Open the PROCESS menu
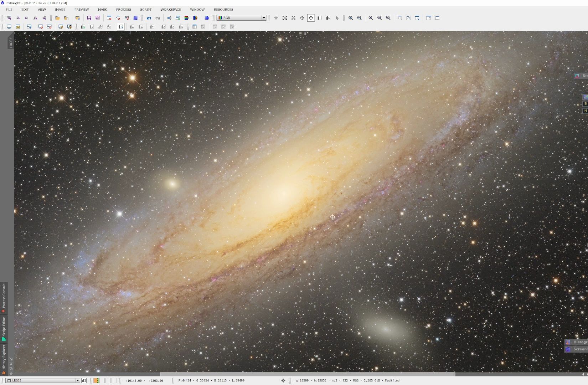Viewport: 588px width, 385px height. pyautogui.click(x=124, y=10)
